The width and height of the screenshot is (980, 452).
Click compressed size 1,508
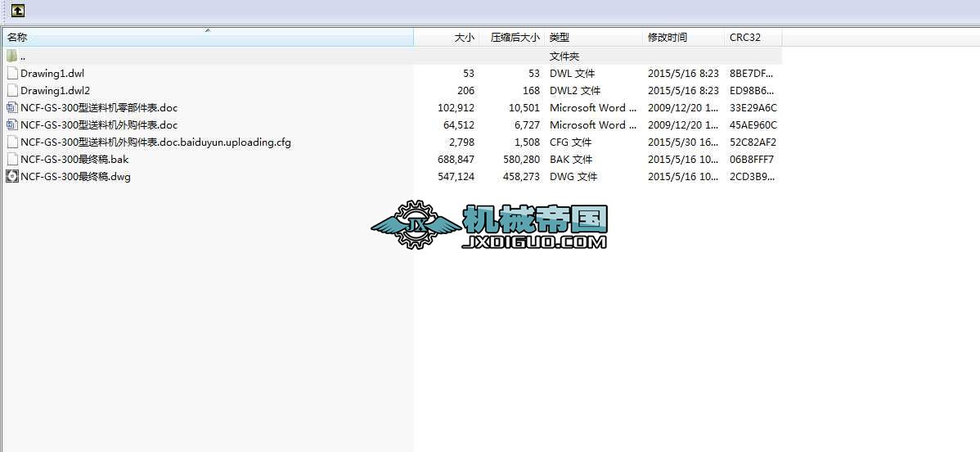(527, 142)
